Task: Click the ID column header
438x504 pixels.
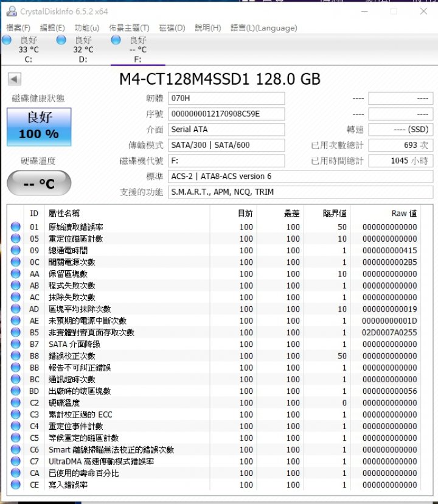Action: click(34, 213)
